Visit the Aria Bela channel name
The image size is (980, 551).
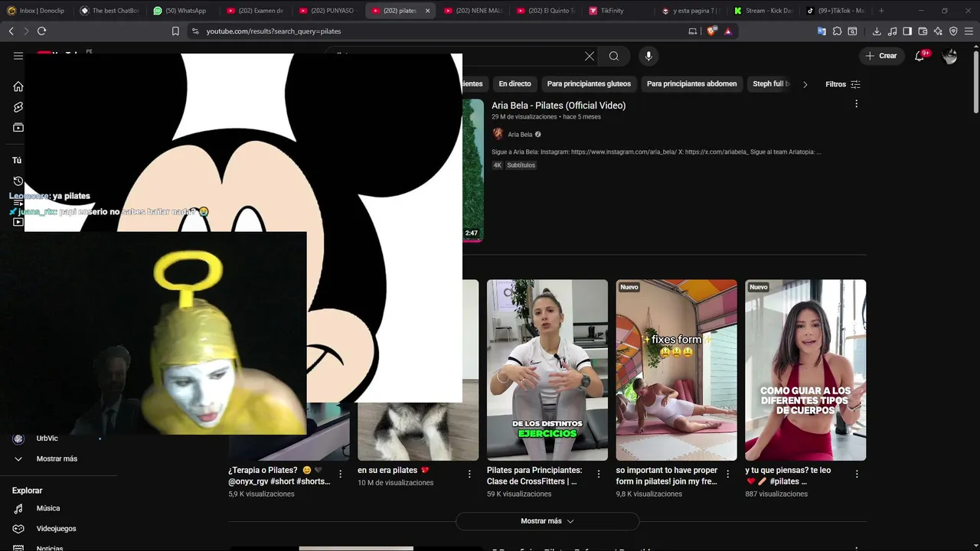(520, 135)
